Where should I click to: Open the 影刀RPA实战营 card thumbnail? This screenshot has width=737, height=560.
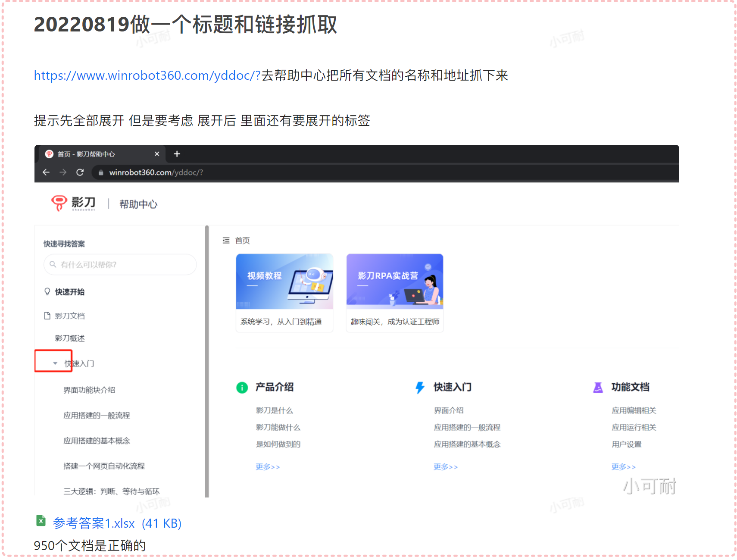(x=395, y=282)
